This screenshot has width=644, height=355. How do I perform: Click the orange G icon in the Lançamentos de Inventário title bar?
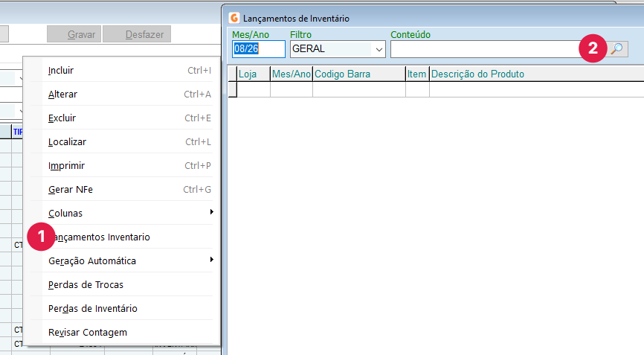click(x=234, y=18)
